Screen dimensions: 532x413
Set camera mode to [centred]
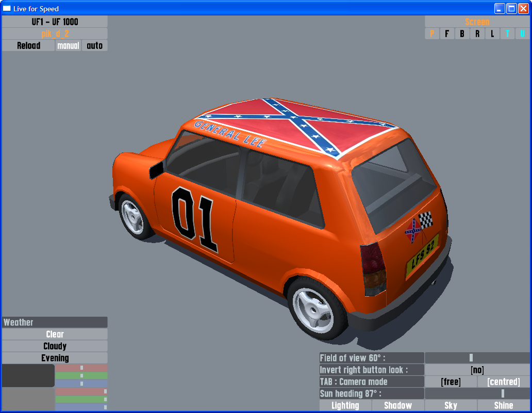504,382
